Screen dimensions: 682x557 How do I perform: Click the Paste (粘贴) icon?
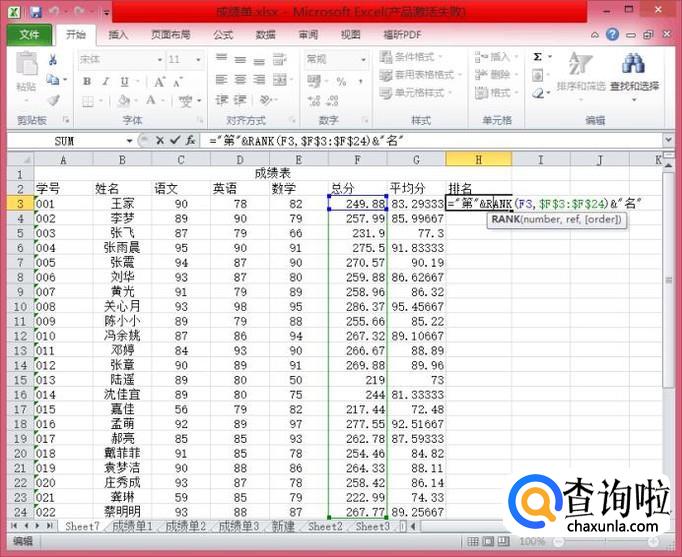(27, 65)
